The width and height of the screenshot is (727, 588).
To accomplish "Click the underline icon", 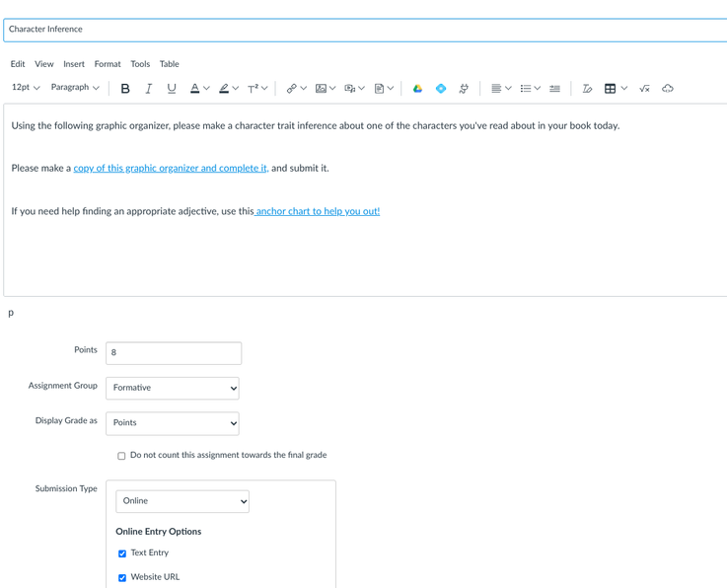I will [x=172, y=89].
